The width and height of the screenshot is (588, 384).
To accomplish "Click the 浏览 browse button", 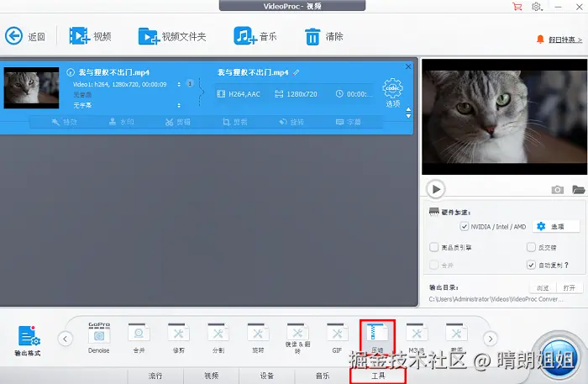I will [x=543, y=288].
